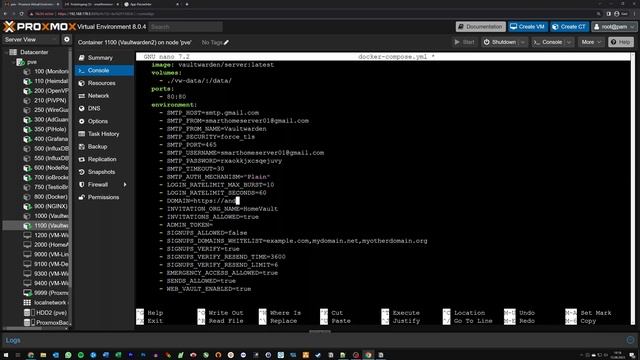Click the Start container button
Viewport: 640px width, 360px height.
click(464, 42)
